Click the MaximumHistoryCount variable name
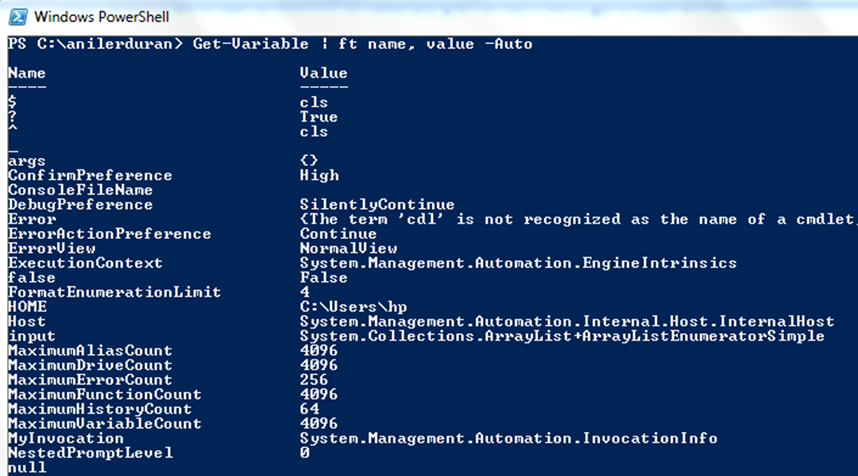This screenshot has width=858, height=476. 100,409
